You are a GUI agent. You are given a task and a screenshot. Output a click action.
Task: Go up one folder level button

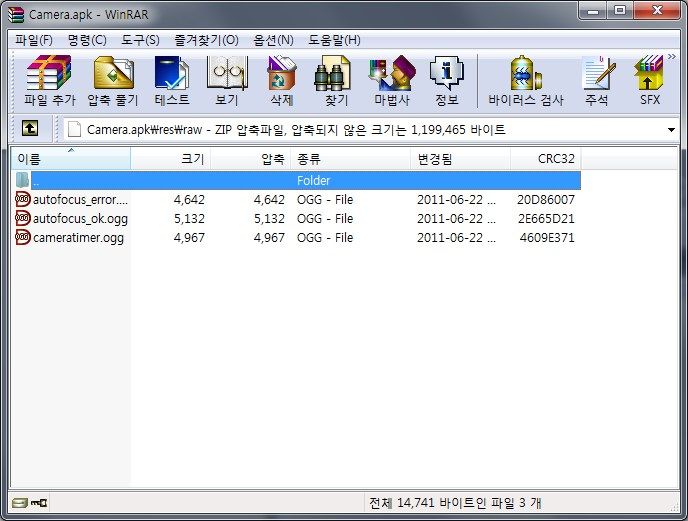[x=30, y=129]
